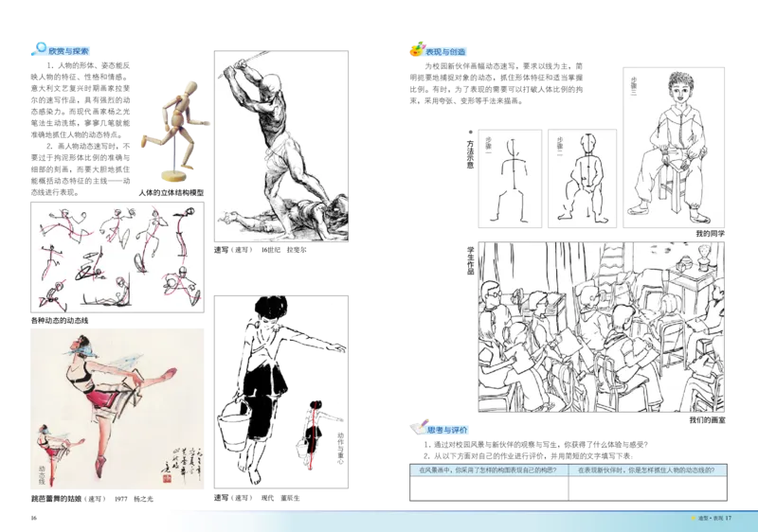Select the 步骤三 seated boy drawing

click(x=674, y=147)
